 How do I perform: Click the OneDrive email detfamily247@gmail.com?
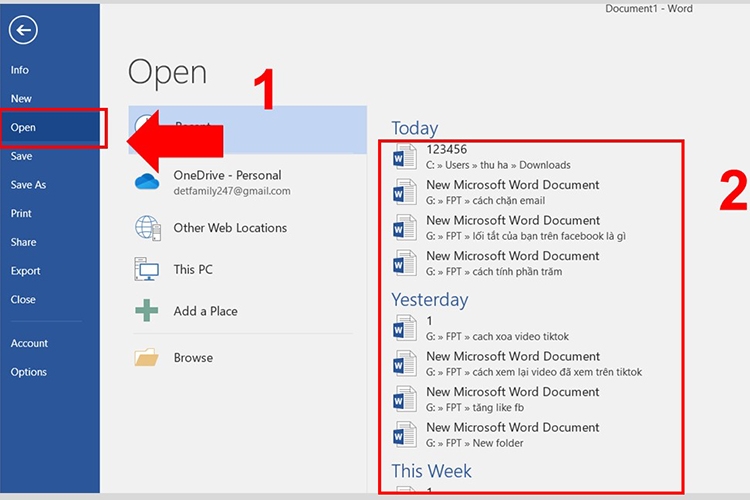[232, 191]
